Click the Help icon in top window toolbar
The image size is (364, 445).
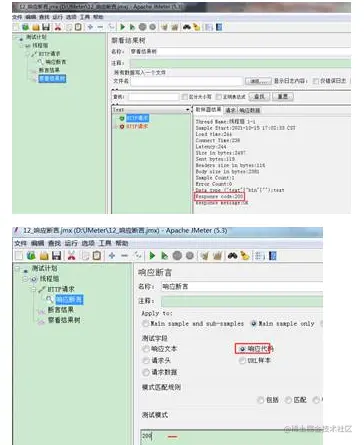pyautogui.click(x=219, y=27)
